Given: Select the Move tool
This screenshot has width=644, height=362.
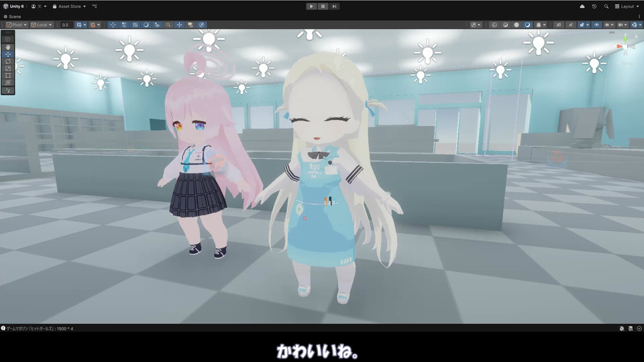Looking at the screenshot, I should (8, 54).
